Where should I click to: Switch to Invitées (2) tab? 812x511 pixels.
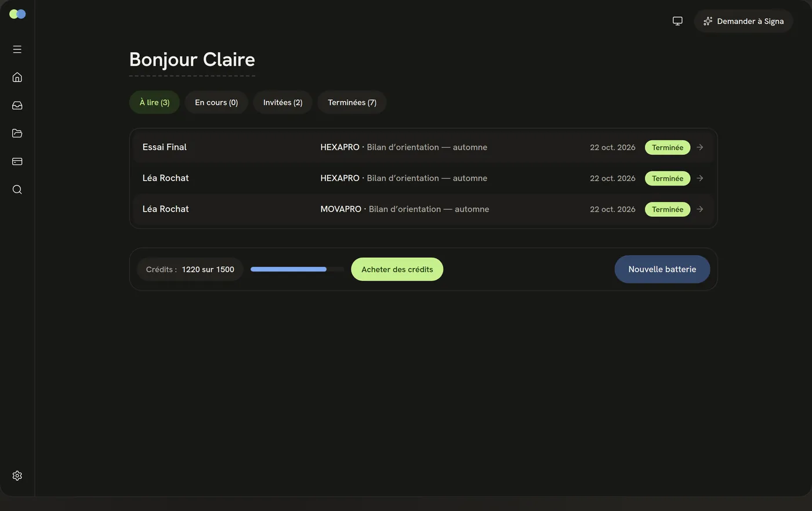coord(282,102)
